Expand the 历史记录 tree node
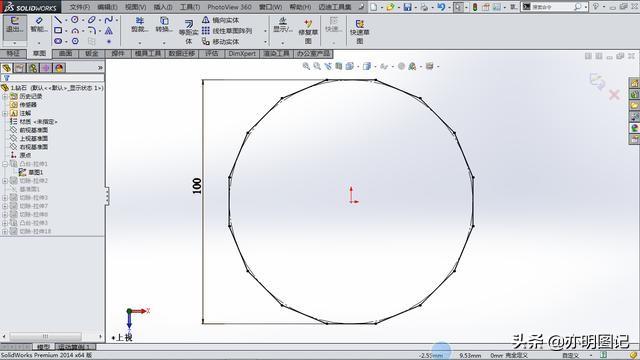 5,96
